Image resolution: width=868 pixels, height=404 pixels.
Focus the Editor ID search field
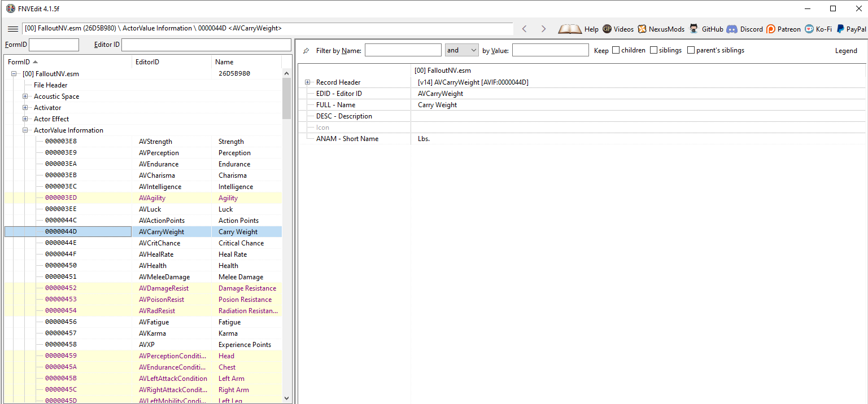pyautogui.click(x=206, y=45)
